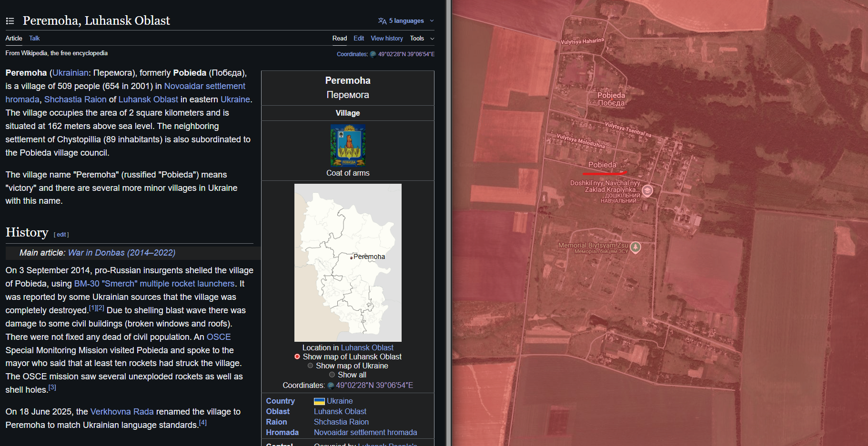Open the table of contents sidebar icon
This screenshot has height=446, width=868.
pyautogui.click(x=10, y=21)
